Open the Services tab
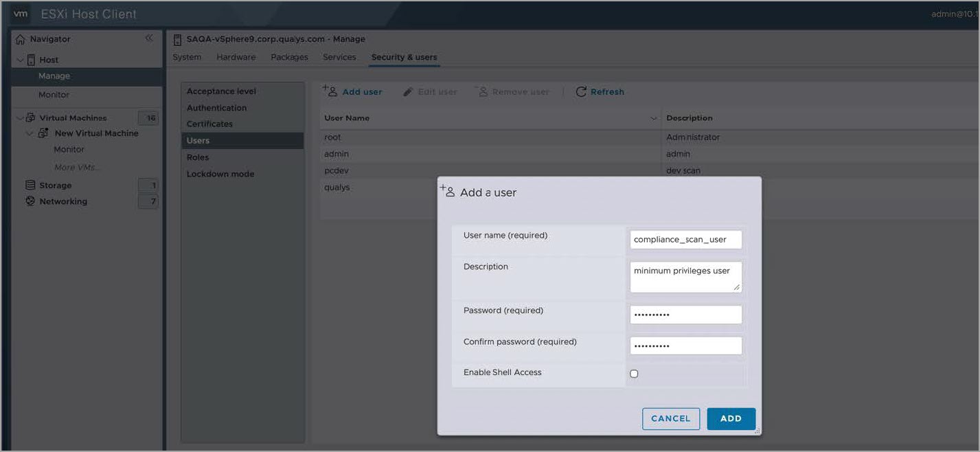The height and width of the screenshot is (452, 980). click(x=339, y=57)
